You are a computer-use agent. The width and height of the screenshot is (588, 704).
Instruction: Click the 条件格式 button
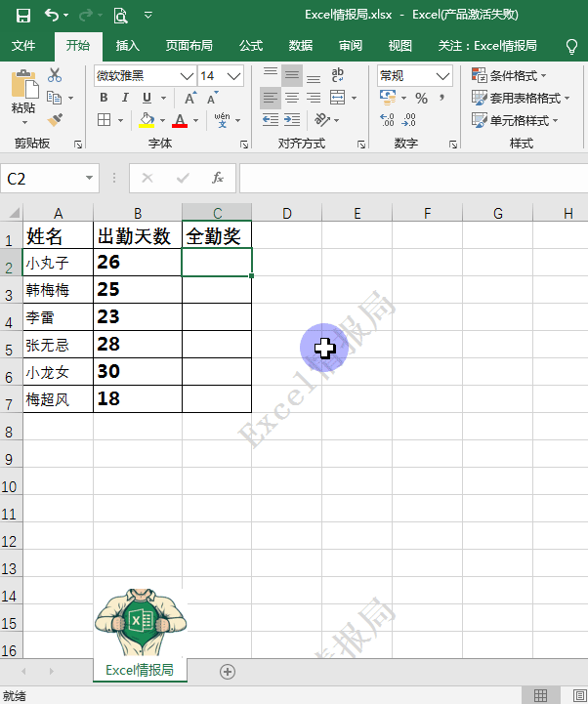click(x=509, y=75)
